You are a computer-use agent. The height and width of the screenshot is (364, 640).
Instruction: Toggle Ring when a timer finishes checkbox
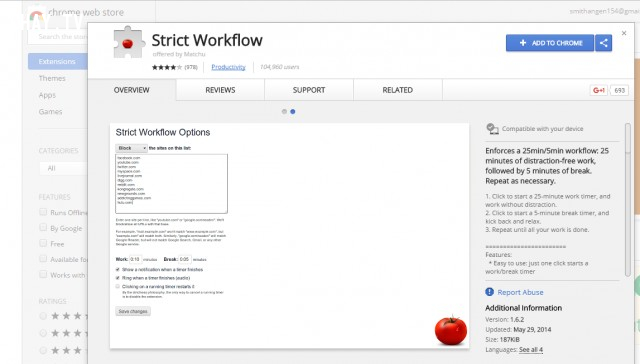(118, 278)
